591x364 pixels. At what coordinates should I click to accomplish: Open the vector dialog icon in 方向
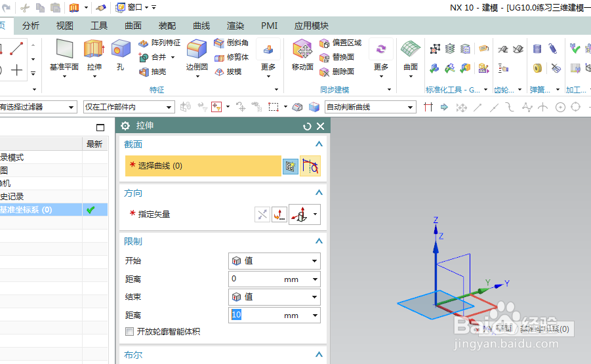click(x=279, y=214)
